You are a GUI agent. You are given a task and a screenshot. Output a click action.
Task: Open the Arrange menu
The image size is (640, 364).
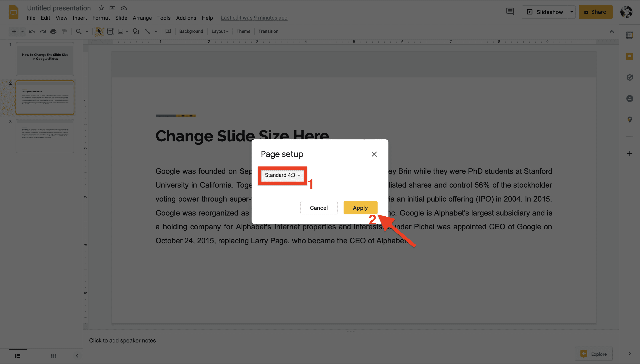point(142,18)
